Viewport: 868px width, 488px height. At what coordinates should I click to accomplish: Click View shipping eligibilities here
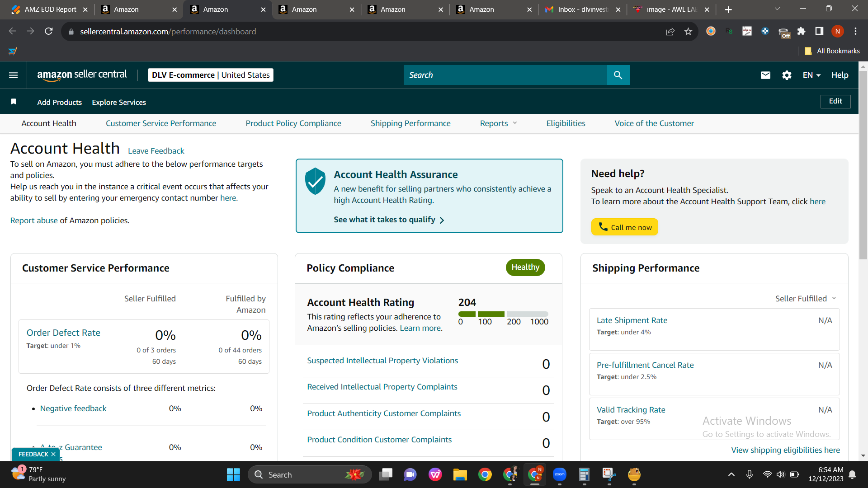[x=786, y=450]
